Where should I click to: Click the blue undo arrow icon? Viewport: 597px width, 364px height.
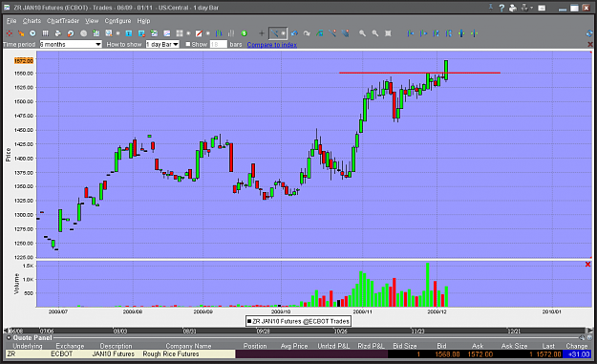pyautogui.click(x=294, y=33)
